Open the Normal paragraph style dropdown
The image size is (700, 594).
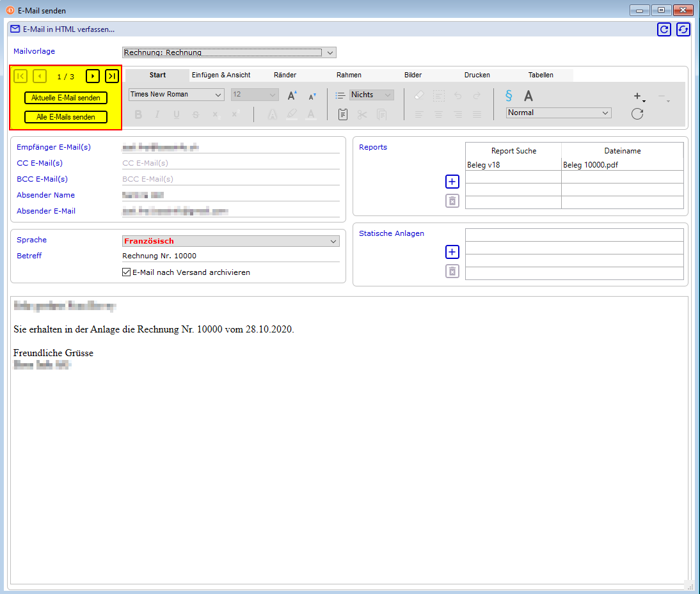point(559,113)
